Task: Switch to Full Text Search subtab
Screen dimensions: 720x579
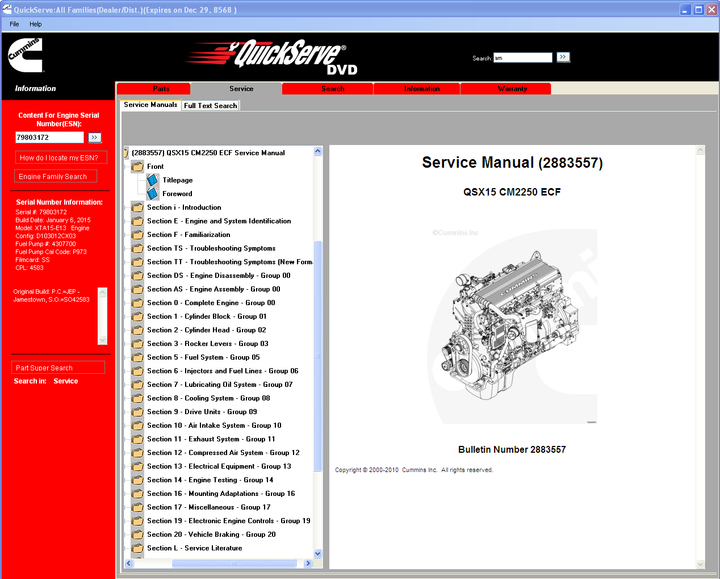Action: 210,106
